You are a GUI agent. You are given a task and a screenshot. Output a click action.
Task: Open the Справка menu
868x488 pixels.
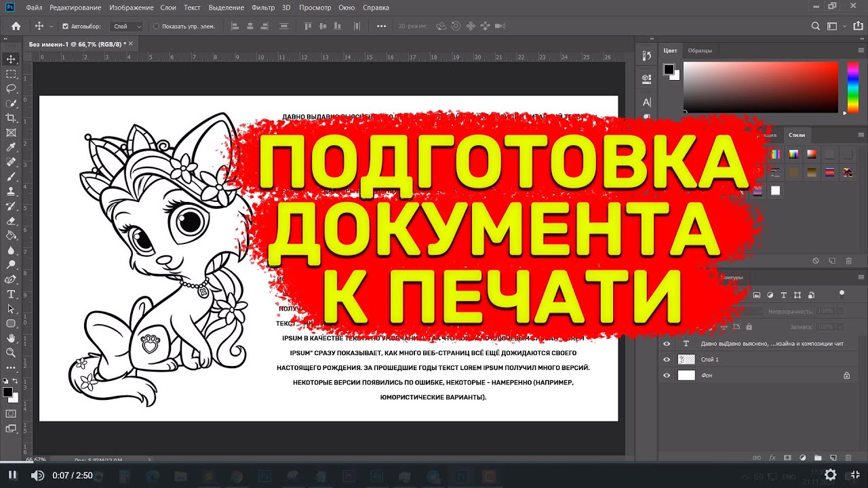(376, 7)
